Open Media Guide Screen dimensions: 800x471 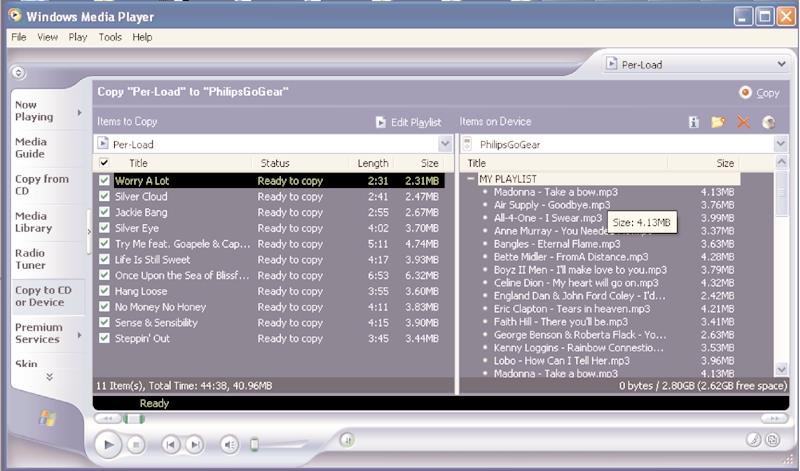(x=31, y=148)
